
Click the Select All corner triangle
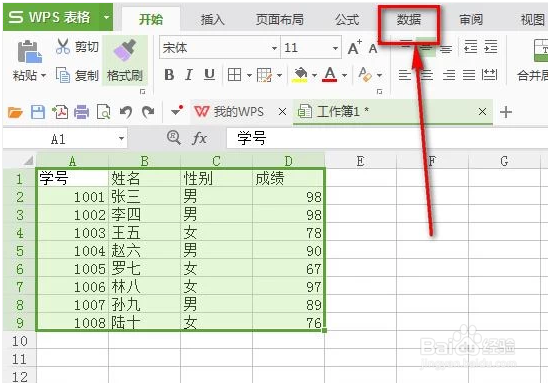pos(28,160)
